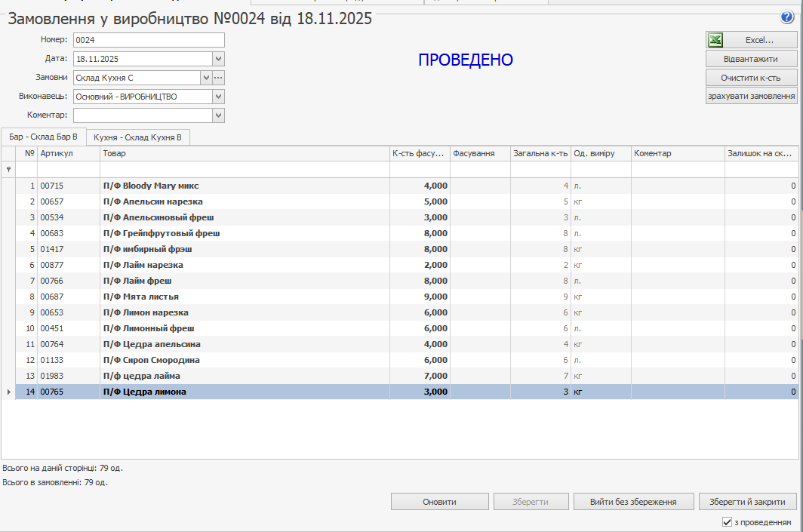Click the filter icon in grid filter row
Image resolution: width=803 pixels, height=532 pixels.
point(8,170)
